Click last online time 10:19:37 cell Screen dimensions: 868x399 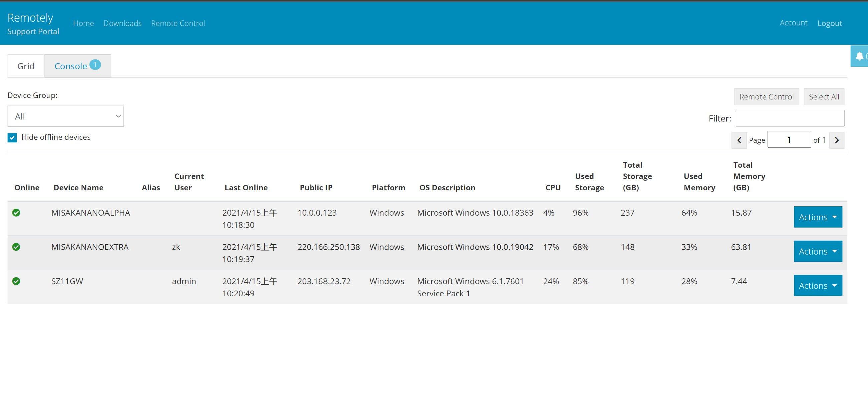click(250, 253)
